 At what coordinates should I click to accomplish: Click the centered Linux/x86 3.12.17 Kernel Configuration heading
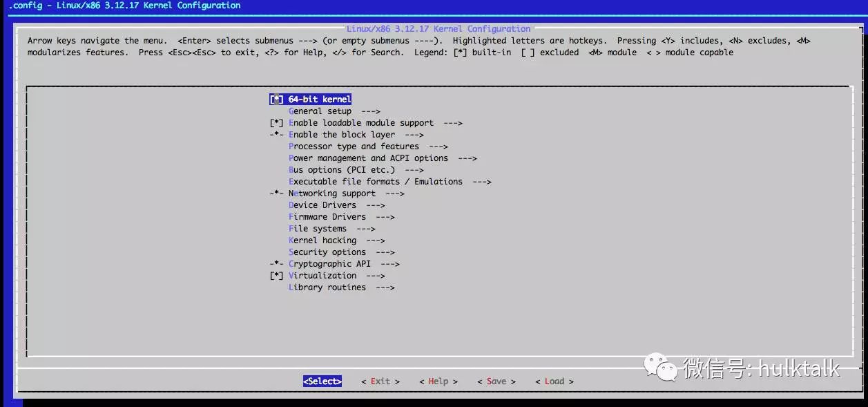point(438,29)
